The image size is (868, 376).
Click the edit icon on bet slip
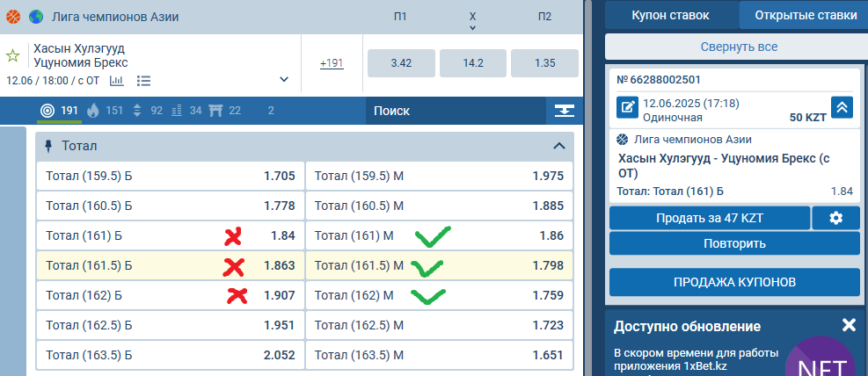pos(628,107)
